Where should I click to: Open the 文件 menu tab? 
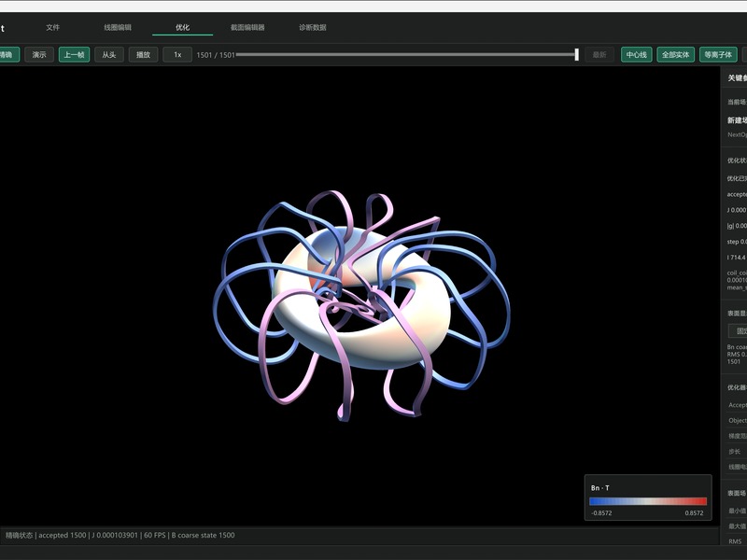click(x=53, y=28)
